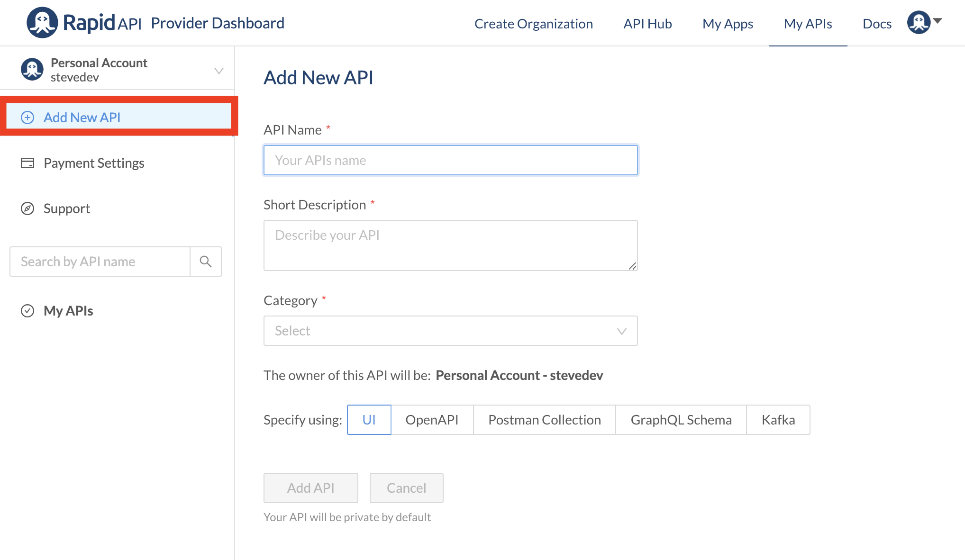
Task: Select UI as specification method
Action: coord(369,420)
